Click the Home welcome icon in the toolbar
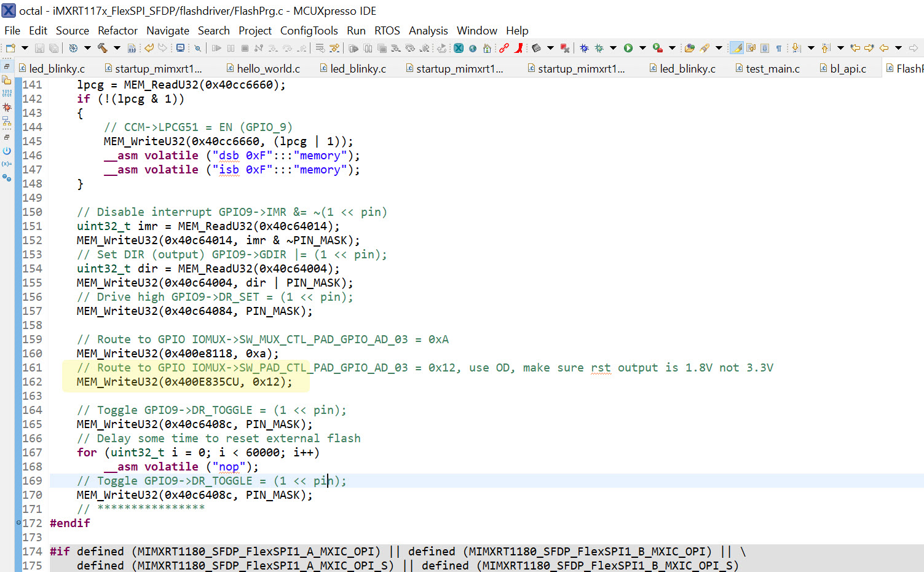The width and height of the screenshot is (924, 572). coord(487,48)
